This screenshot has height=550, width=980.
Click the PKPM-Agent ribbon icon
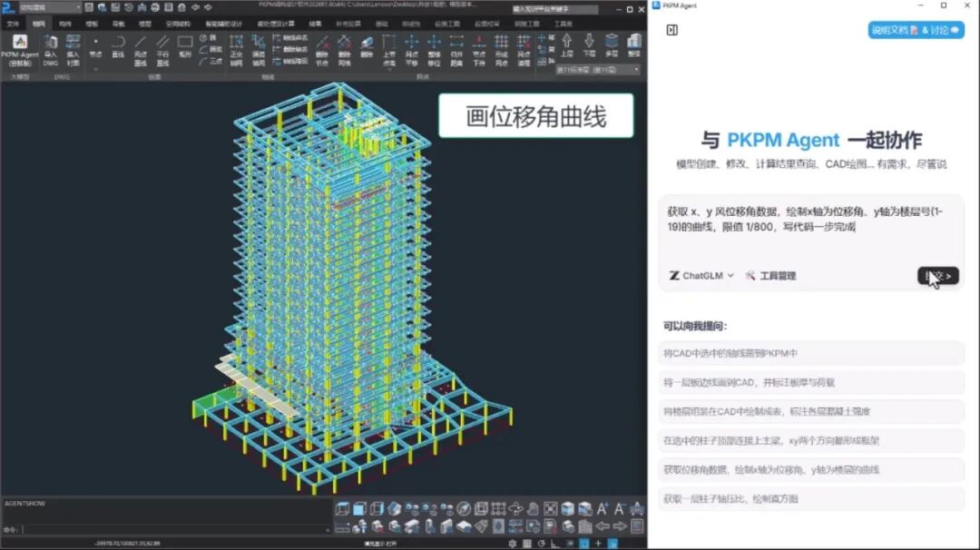[x=19, y=48]
